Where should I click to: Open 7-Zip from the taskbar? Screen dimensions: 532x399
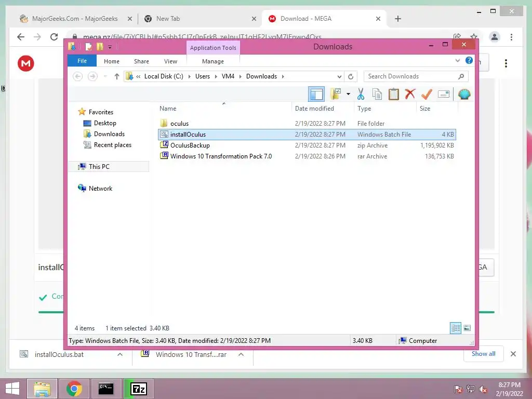pos(139,389)
